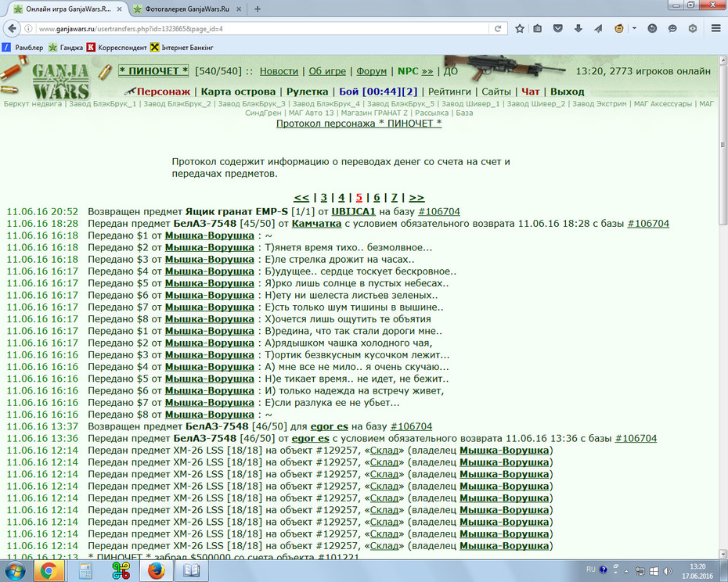Viewport: 728px width, 582px height.
Task: Open Карта острова
Action: coord(238,92)
